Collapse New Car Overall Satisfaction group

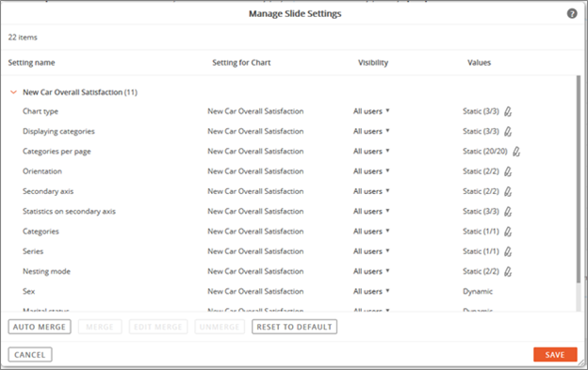pyautogui.click(x=13, y=92)
